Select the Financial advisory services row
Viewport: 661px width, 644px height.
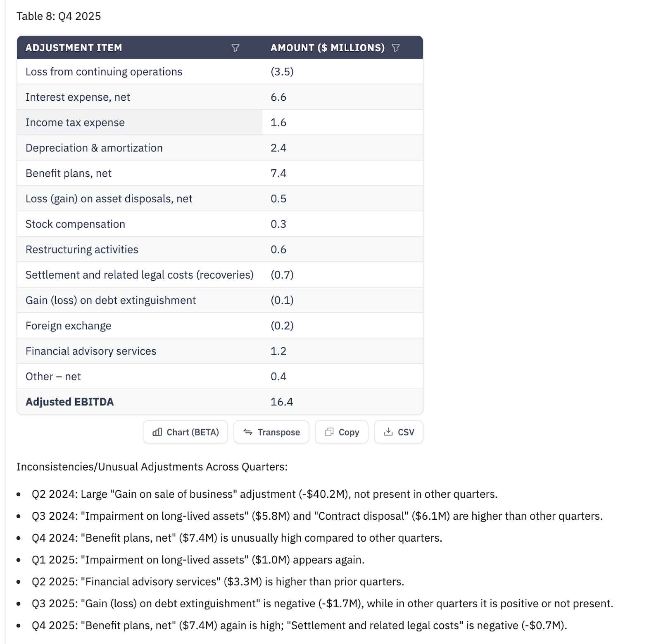pos(91,351)
